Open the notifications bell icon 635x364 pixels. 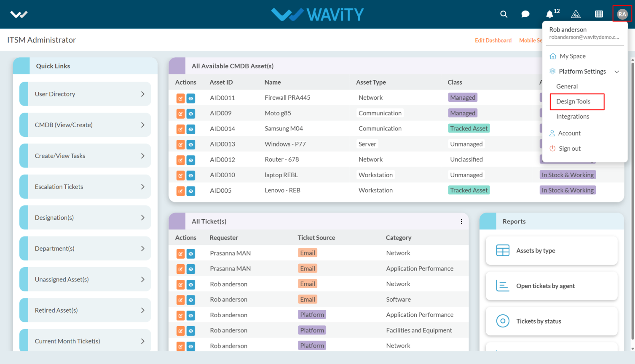pos(549,14)
